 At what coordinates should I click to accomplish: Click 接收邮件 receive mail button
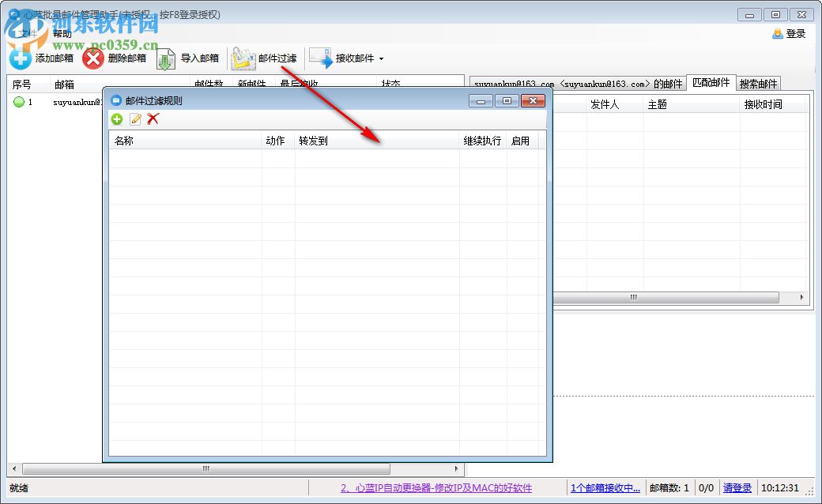pyautogui.click(x=341, y=58)
